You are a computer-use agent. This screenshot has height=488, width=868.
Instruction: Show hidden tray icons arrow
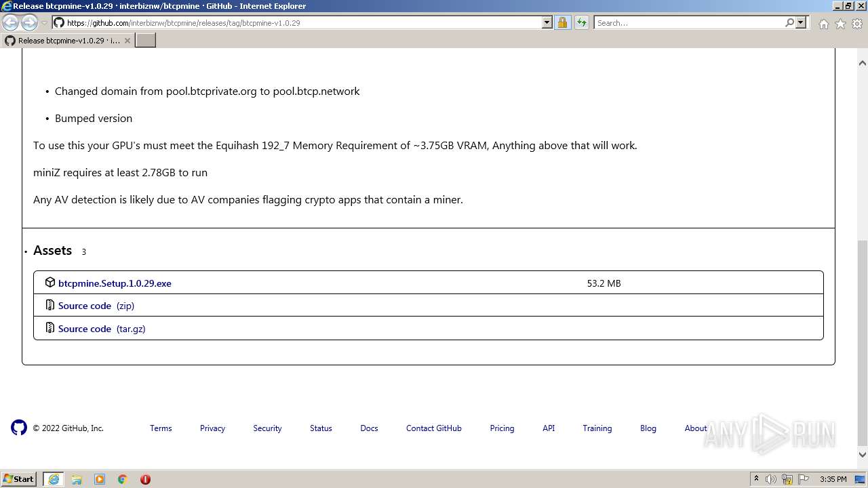(756, 479)
